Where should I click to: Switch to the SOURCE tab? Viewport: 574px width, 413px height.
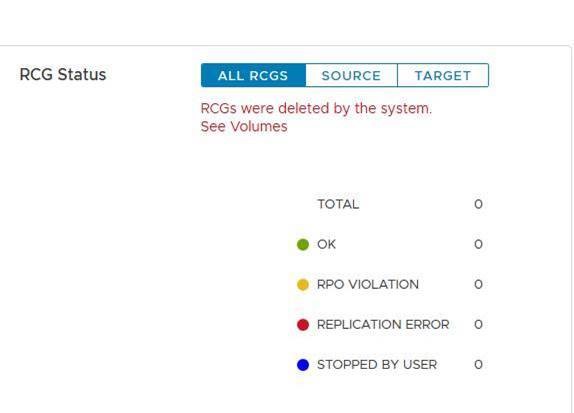(351, 75)
